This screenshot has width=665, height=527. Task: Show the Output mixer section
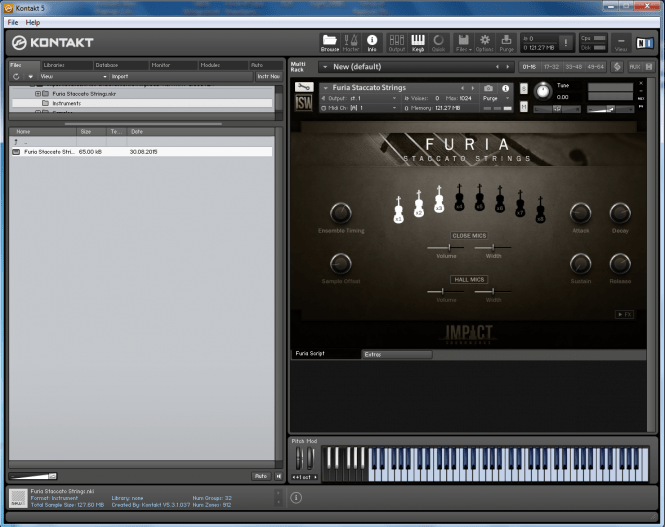point(397,43)
